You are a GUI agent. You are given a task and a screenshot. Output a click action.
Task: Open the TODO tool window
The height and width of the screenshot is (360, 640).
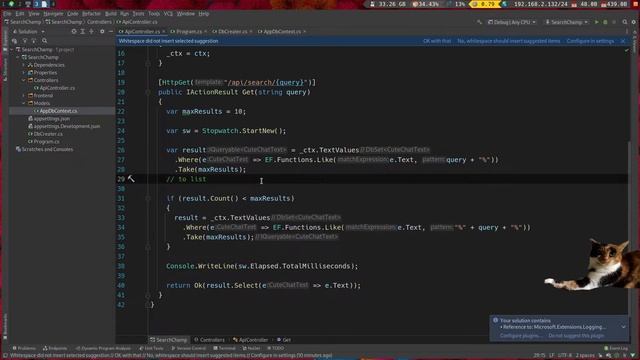[x=276, y=348]
